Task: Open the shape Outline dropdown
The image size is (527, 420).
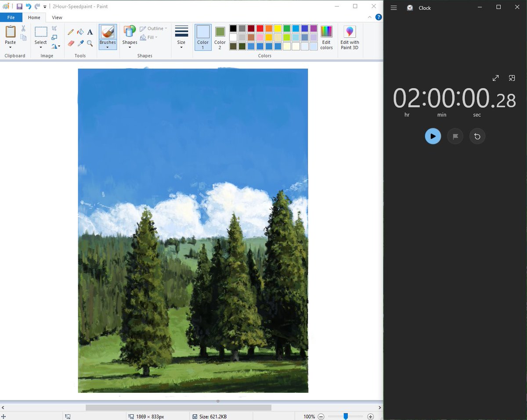Action: (x=153, y=29)
